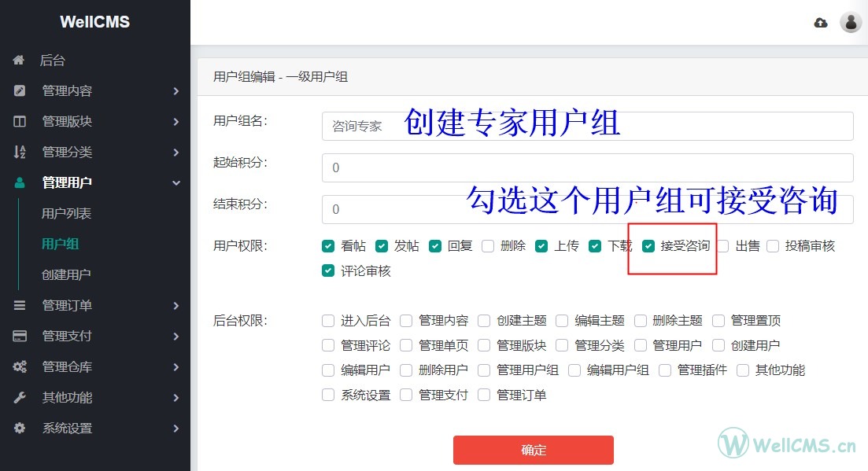Viewport: 868px width, 471px height.
Task: Enable 创建主题 permission
Action: [484, 321]
